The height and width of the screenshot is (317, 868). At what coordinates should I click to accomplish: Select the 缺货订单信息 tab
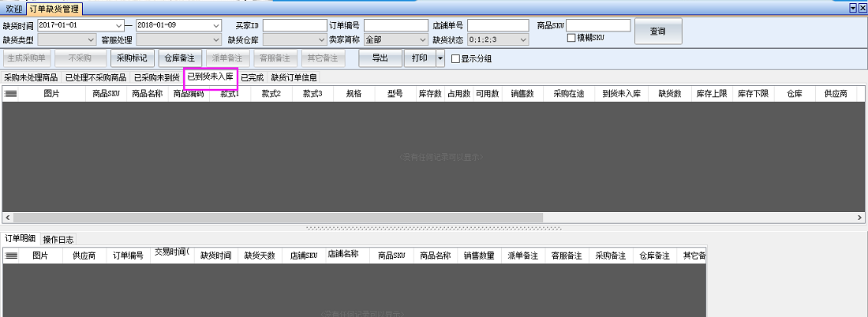[x=294, y=78]
